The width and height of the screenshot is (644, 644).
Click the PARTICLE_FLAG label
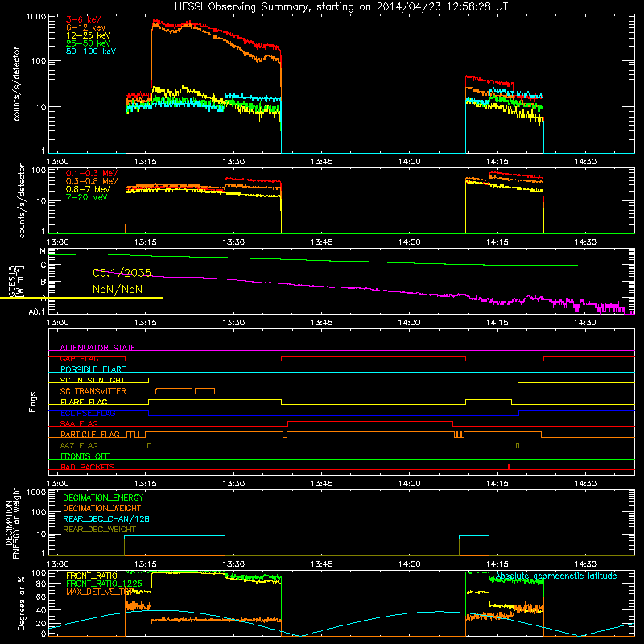pos(90,435)
